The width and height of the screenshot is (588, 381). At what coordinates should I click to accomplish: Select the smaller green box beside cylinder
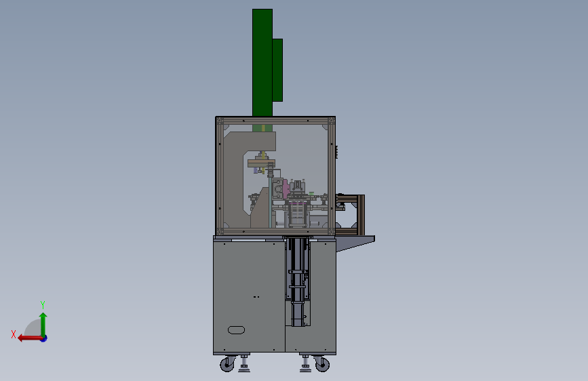pyautogui.click(x=277, y=70)
